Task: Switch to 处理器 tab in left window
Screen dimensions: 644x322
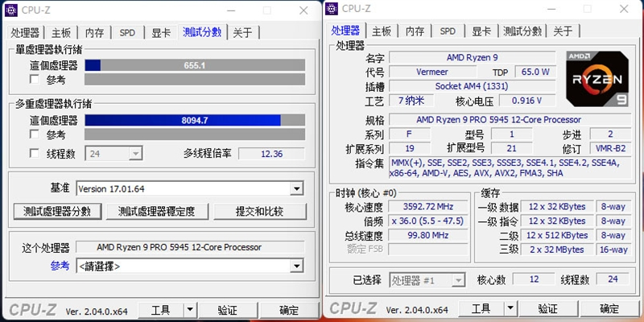Action: coord(26,33)
